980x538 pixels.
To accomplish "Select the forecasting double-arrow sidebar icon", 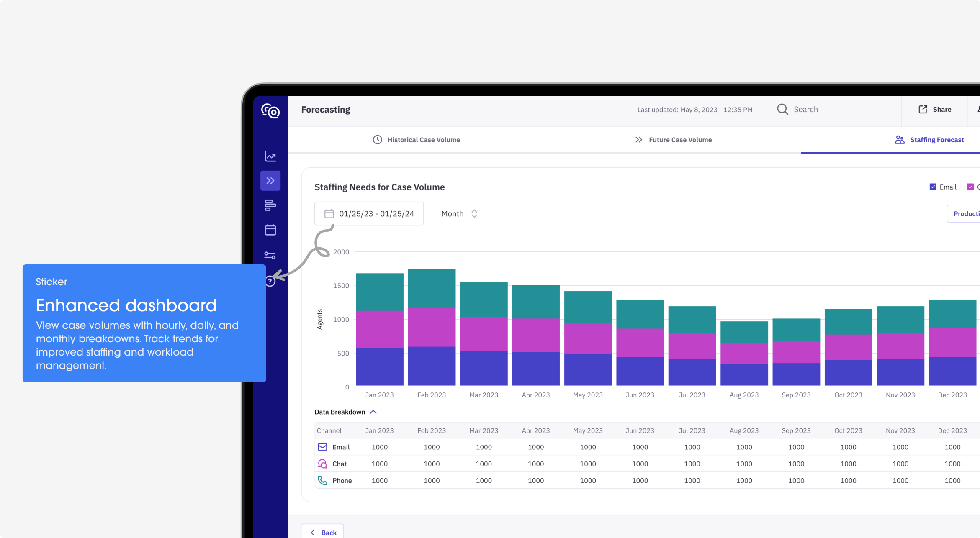I will click(x=270, y=181).
